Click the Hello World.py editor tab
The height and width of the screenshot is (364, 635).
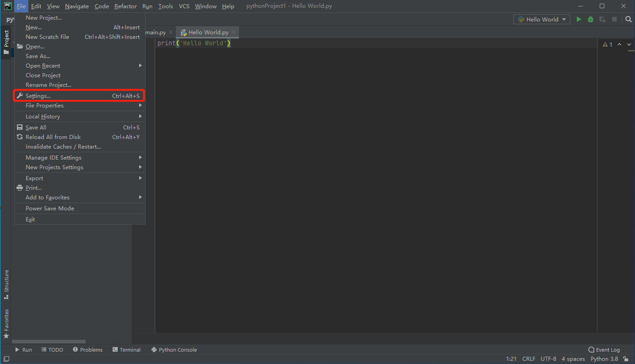(208, 32)
